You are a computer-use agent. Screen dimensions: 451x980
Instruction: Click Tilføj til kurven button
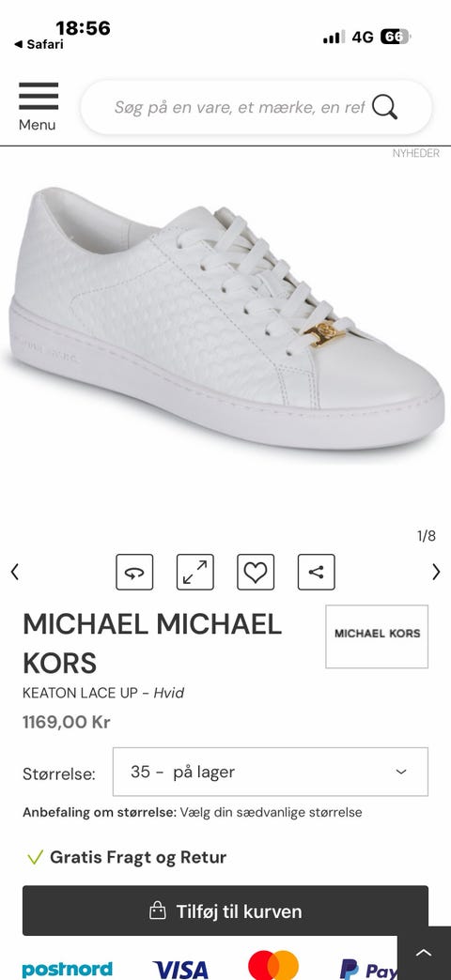(225, 911)
